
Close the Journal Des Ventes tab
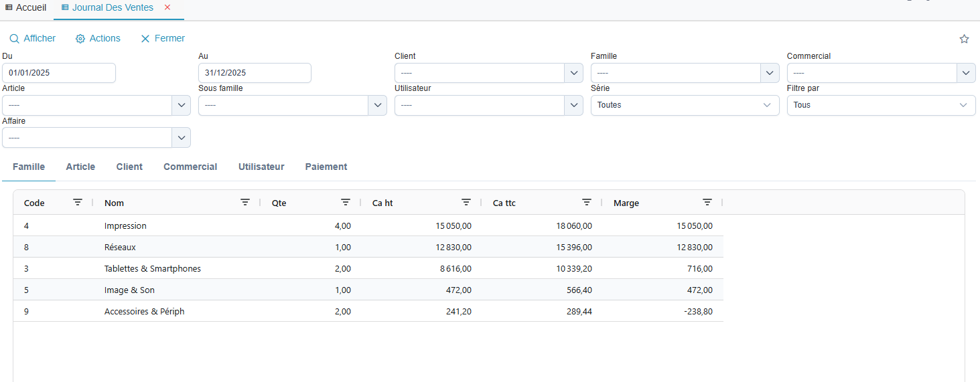(167, 7)
